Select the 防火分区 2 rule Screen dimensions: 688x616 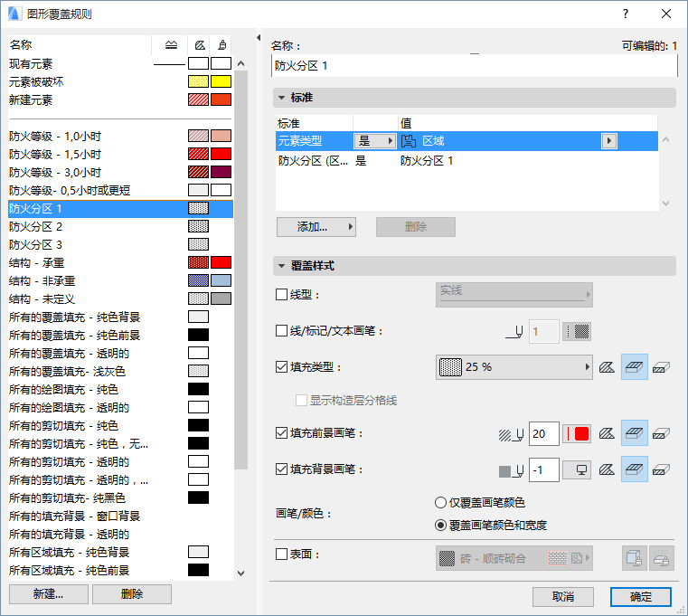pos(120,226)
